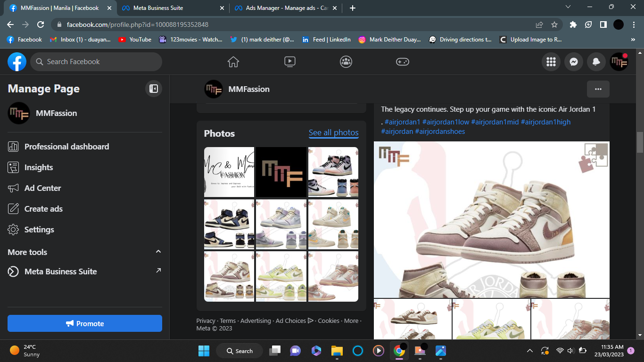The width and height of the screenshot is (644, 362).
Task: Open Messenger from the top bar
Action: click(573, 62)
